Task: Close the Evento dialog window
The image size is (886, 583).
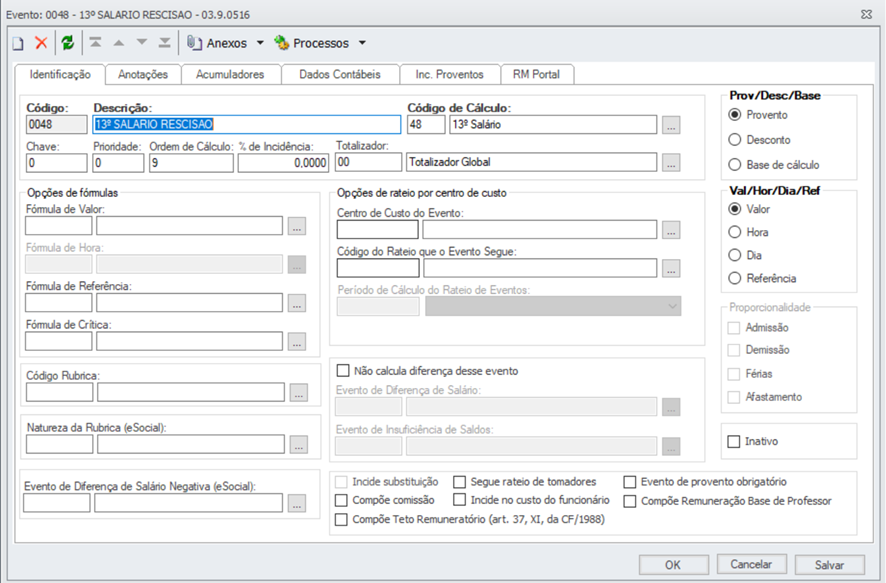Action: tap(866, 14)
